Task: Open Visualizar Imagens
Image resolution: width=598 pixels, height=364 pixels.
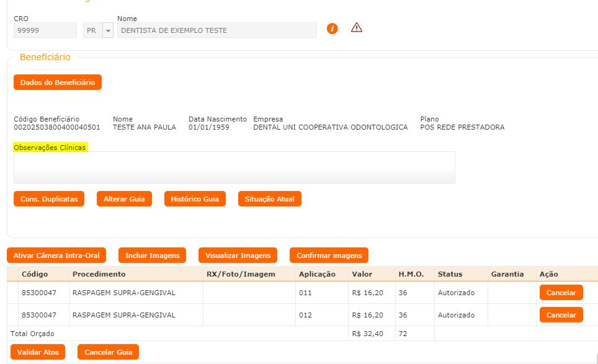Action: [238, 255]
